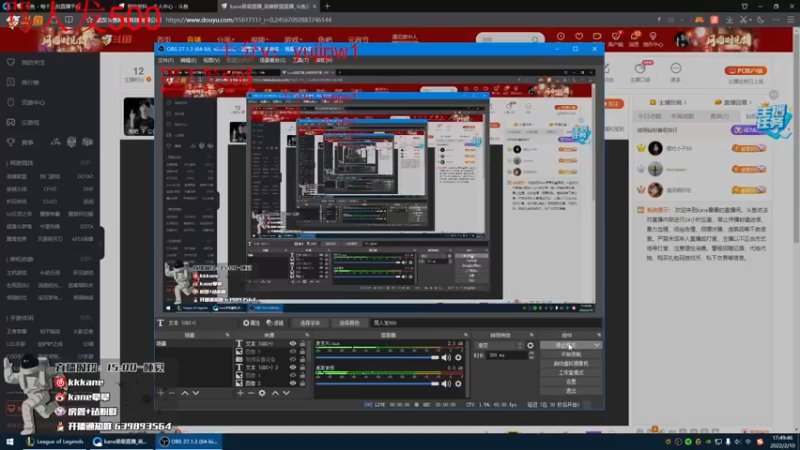The width and height of the screenshot is (800, 450).
Task: Open League of Legends from taskbar
Action: [55, 442]
